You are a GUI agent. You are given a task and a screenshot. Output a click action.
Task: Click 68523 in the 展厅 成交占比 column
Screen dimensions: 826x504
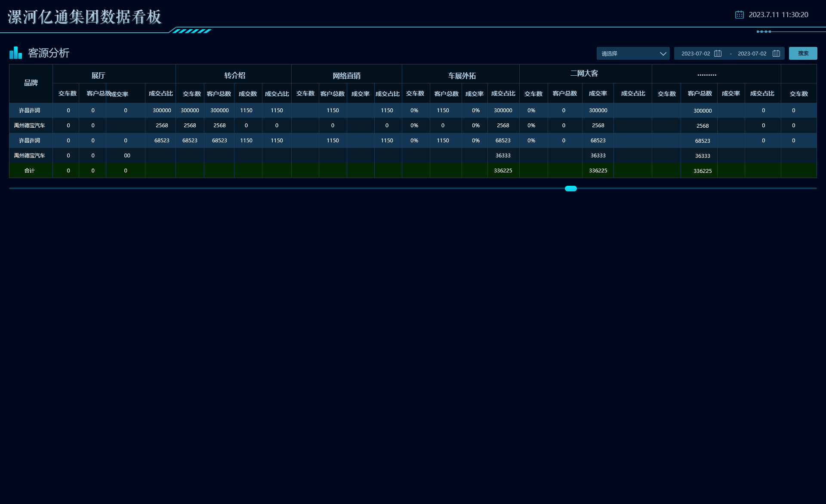point(162,141)
